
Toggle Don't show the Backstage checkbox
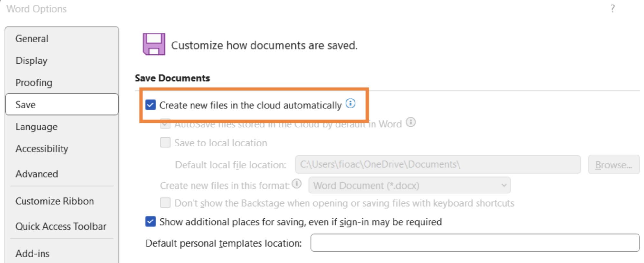pyautogui.click(x=166, y=203)
